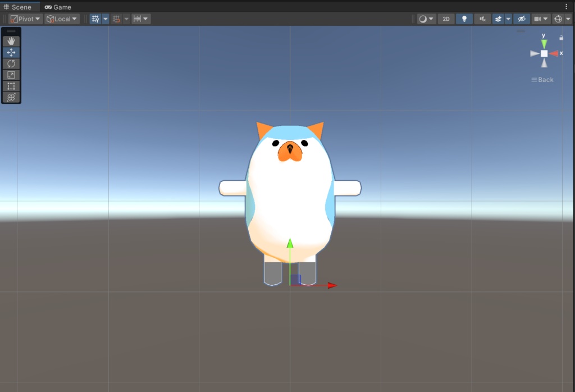
Task: Select the combined Transform tool
Action: 11,97
